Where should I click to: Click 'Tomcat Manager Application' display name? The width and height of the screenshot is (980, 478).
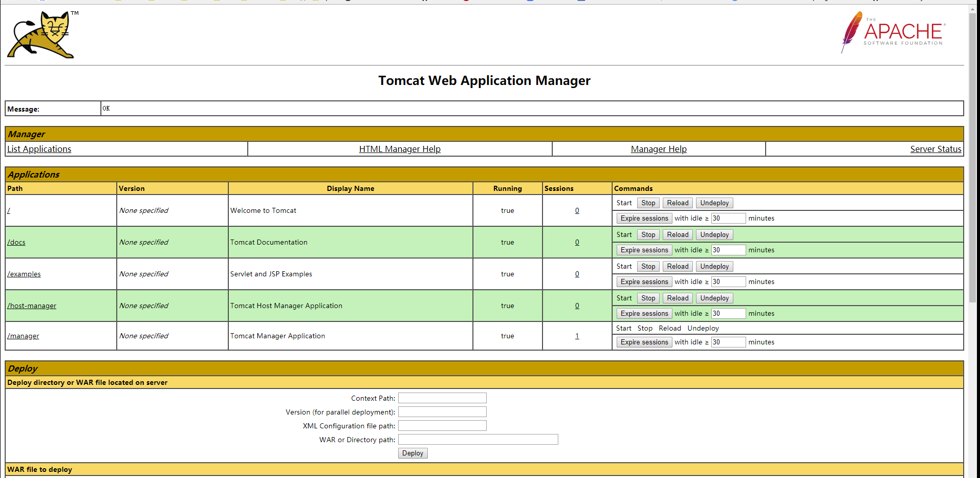click(x=277, y=336)
